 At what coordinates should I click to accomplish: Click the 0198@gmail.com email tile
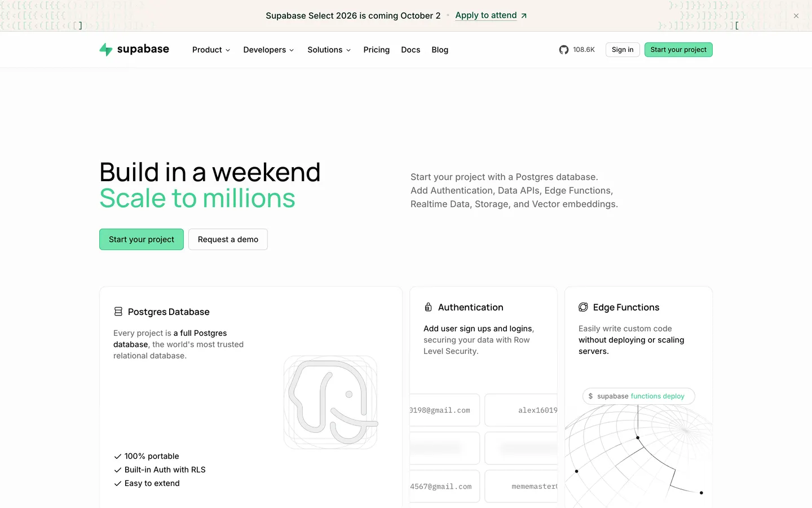(444, 410)
